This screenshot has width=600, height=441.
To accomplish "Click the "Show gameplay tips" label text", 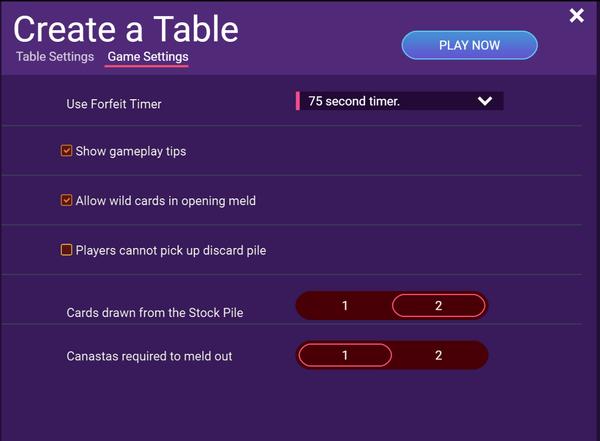I will click(131, 152).
